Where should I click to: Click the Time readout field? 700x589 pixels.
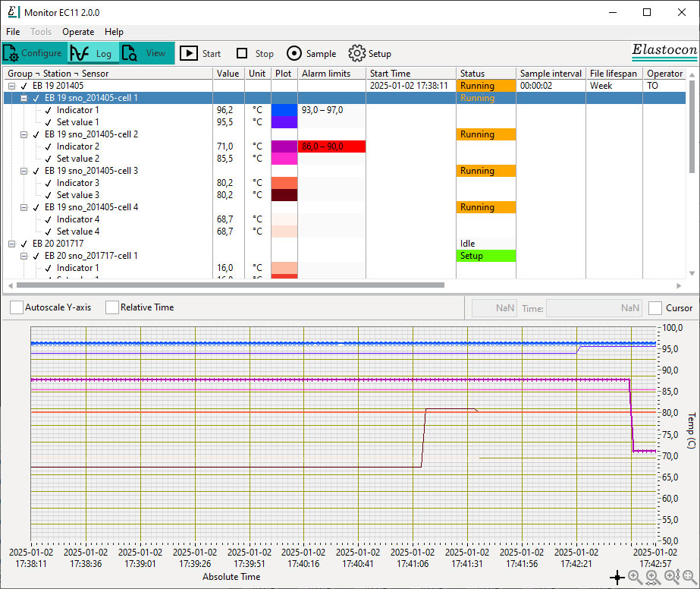point(594,308)
